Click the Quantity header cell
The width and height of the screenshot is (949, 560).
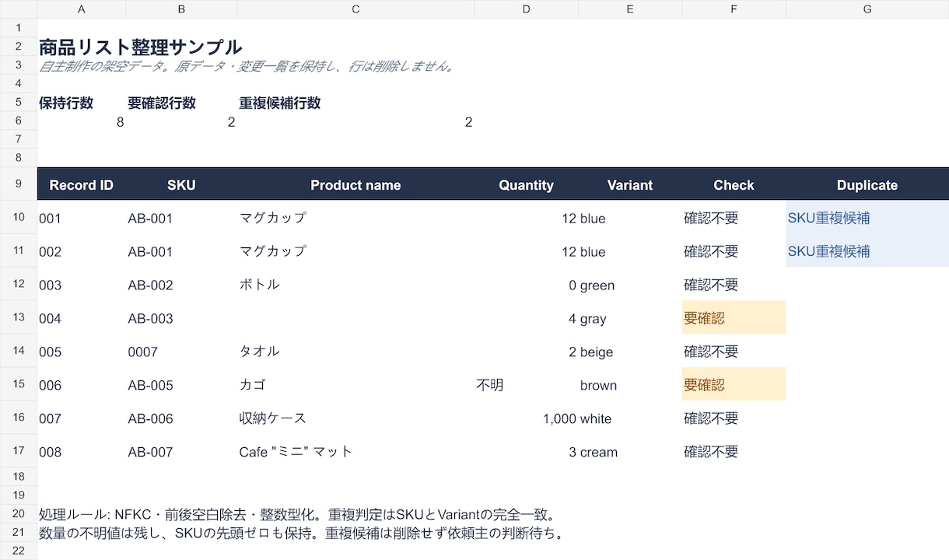(527, 185)
